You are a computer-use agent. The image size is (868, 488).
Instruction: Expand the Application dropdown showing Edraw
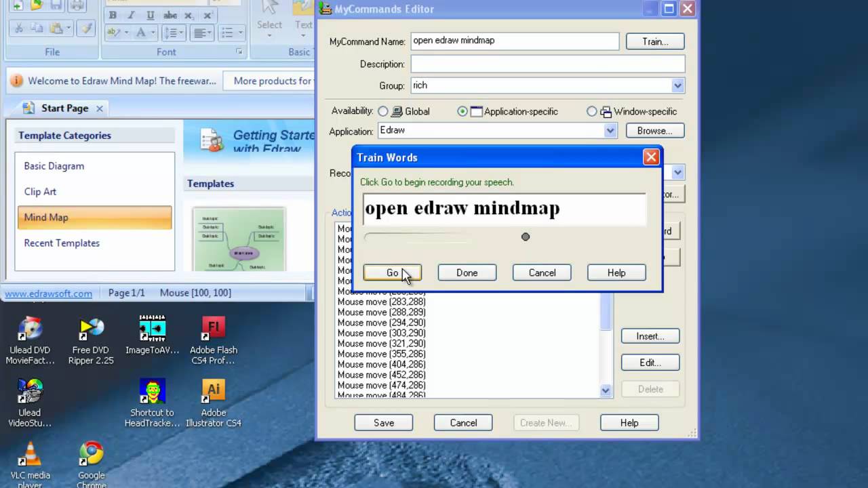click(x=610, y=130)
